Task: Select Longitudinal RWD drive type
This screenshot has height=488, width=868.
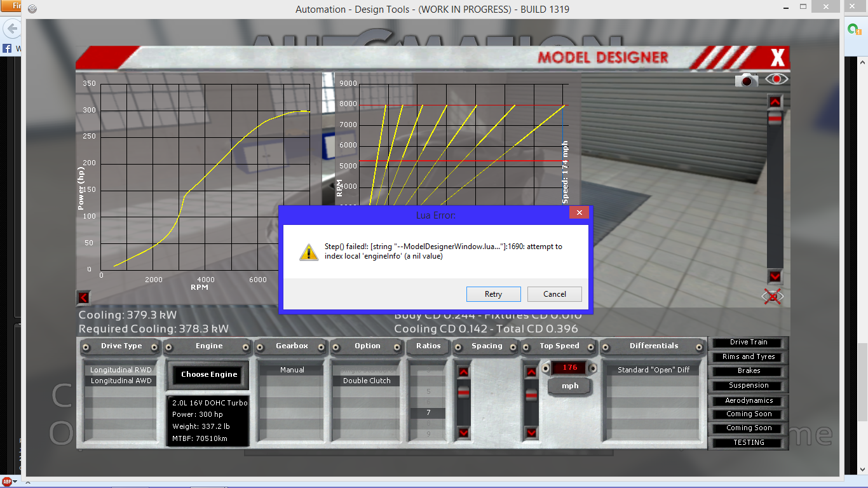Action: pos(120,370)
